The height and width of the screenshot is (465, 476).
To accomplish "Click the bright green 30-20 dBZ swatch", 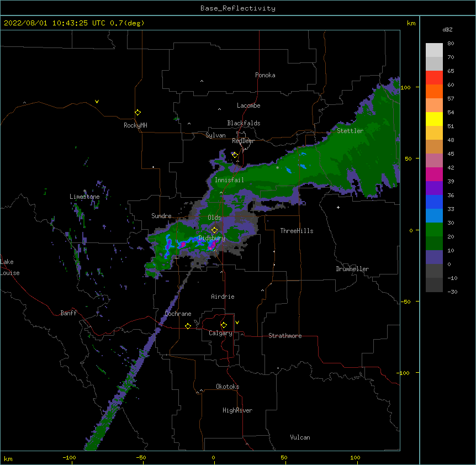I will point(434,230).
